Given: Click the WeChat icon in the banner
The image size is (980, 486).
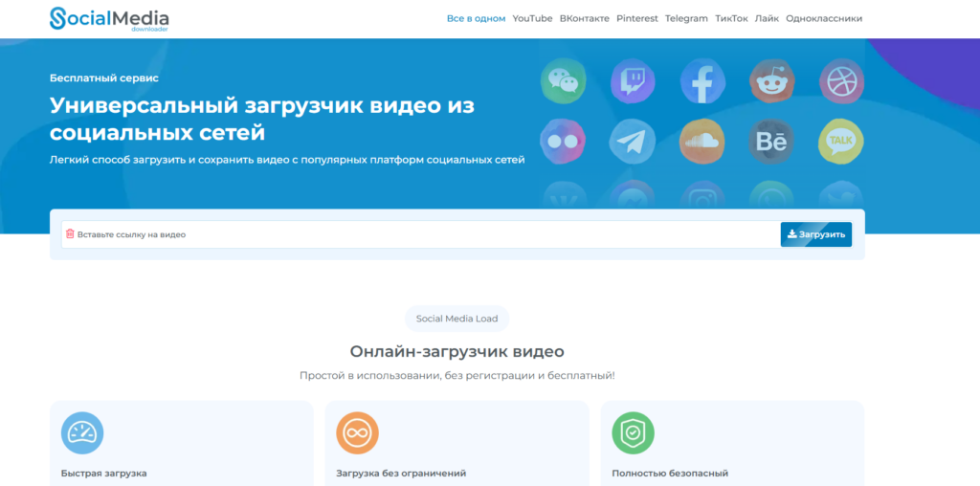Looking at the screenshot, I should pyautogui.click(x=563, y=80).
